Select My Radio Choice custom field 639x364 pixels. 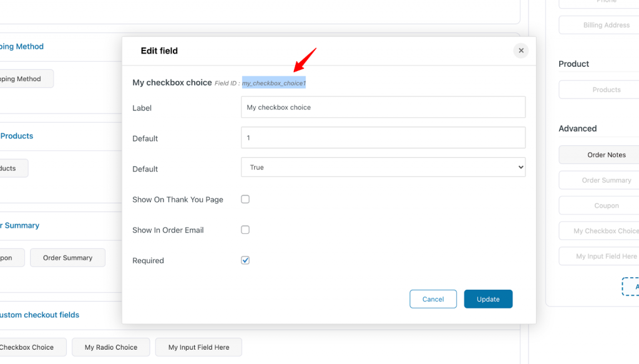click(111, 347)
